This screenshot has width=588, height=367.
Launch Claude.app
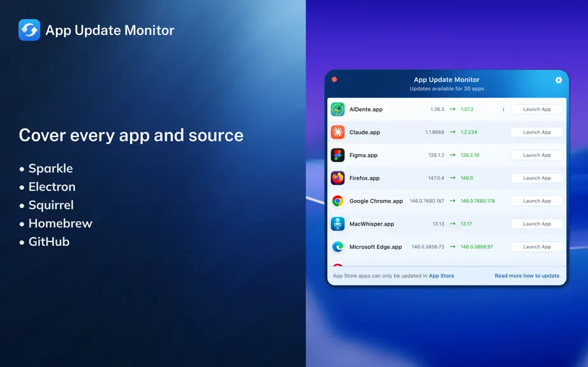click(537, 132)
